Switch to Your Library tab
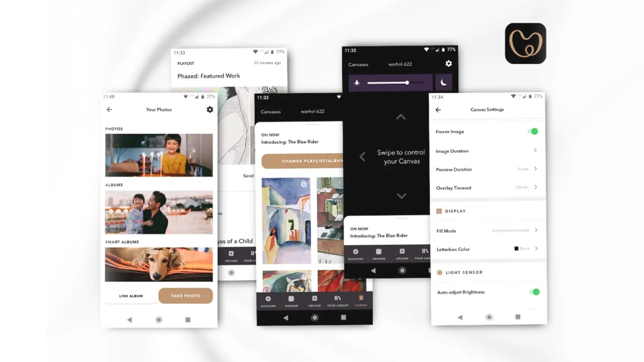 (338, 301)
